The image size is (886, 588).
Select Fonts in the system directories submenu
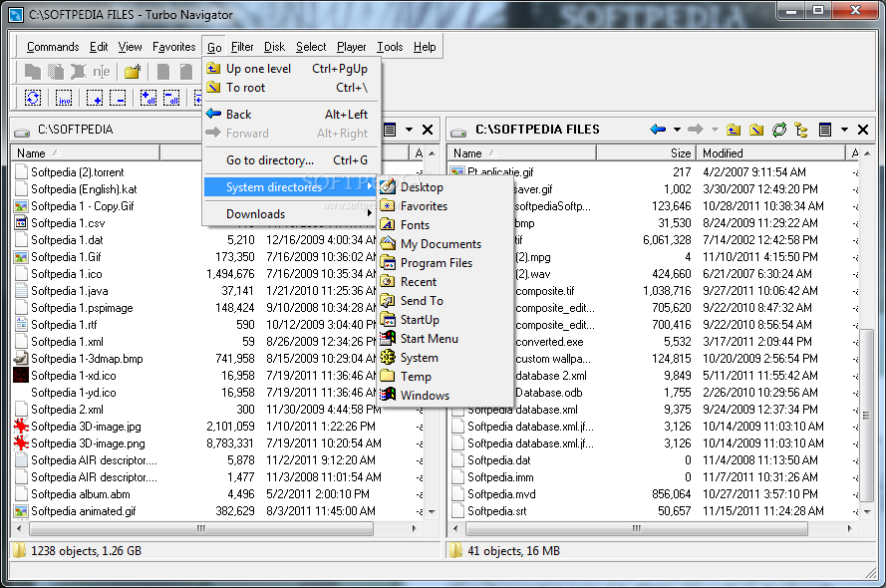click(x=445, y=225)
